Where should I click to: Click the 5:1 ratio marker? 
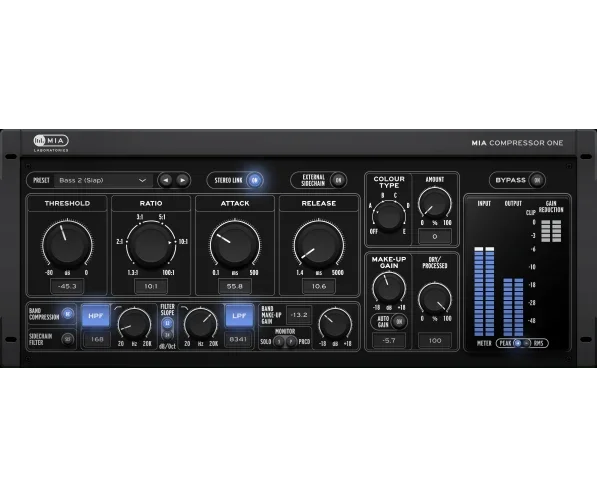(x=162, y=217)
